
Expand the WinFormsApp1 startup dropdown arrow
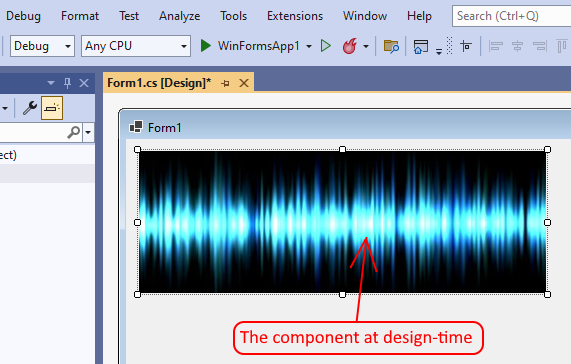tap(309, 46)
